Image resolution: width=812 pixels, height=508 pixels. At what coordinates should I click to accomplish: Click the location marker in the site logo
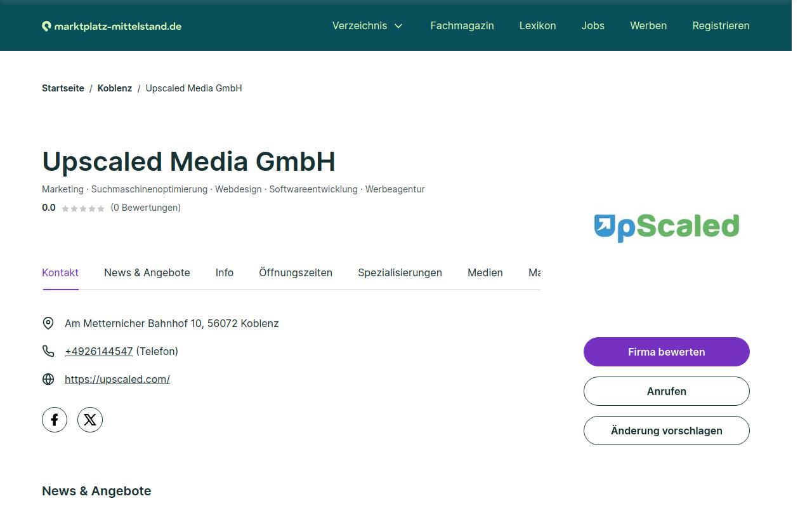[x=46, y=25]
